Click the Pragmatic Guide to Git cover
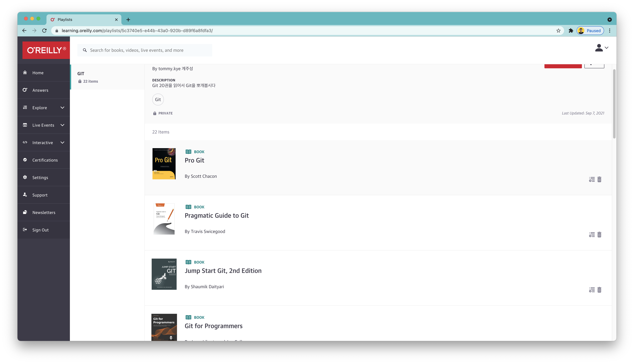 164,219
